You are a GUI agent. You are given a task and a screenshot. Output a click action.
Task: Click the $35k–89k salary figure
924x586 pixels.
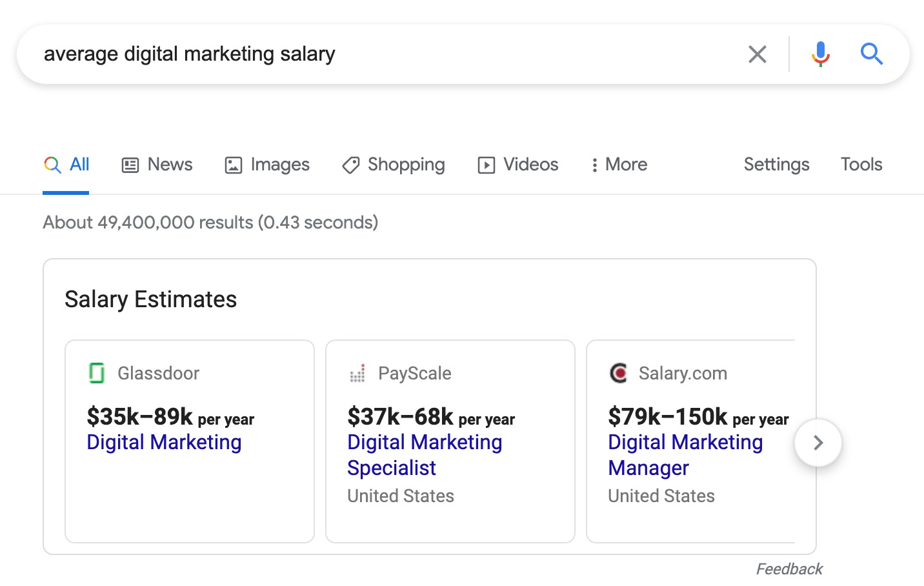pos(140,417)
